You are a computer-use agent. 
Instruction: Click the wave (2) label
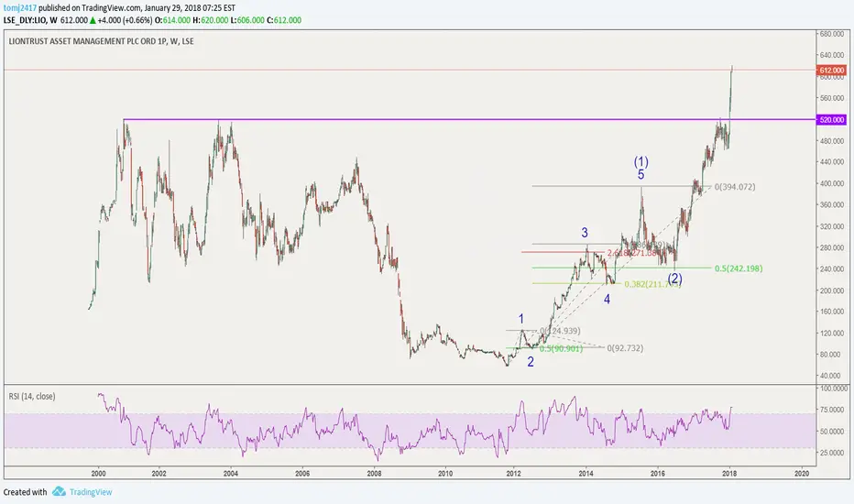674,279
